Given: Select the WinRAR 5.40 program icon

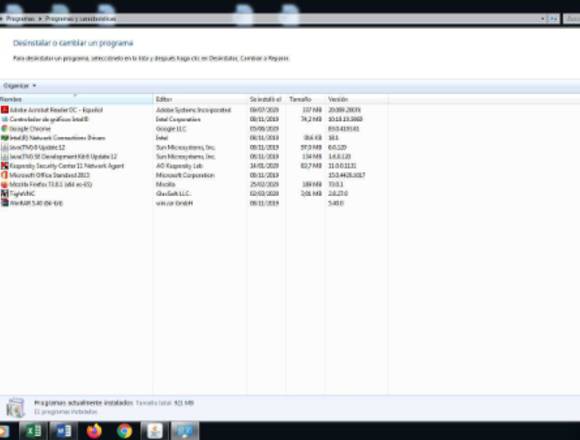Looking at the screenshot, I should (4, 203).
